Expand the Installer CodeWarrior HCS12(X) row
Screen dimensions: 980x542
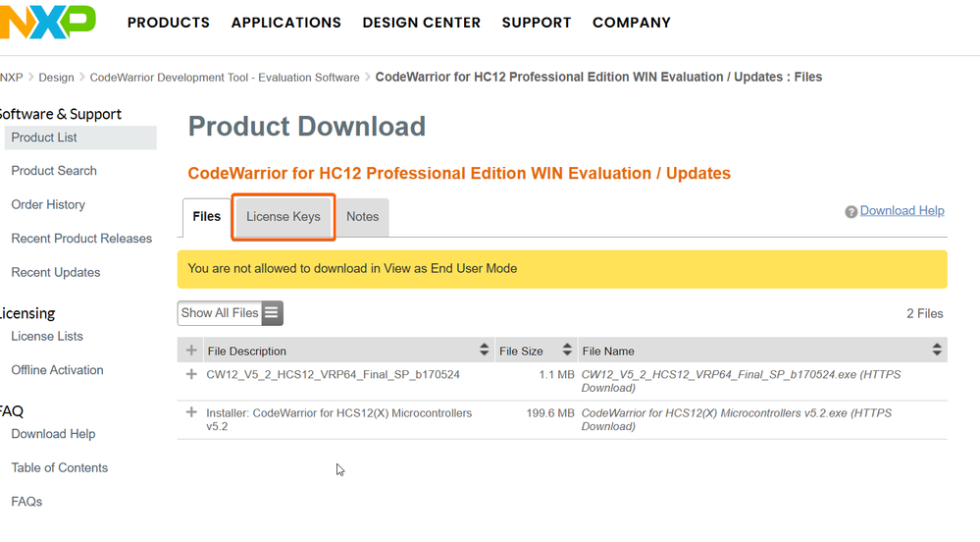click(x=191, y=412)
